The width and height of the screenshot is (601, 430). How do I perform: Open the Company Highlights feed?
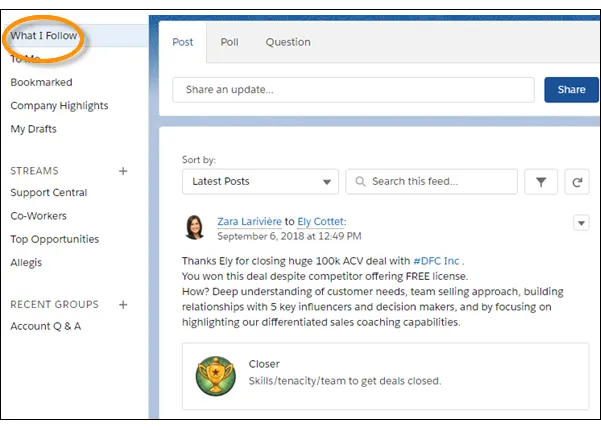(x=59, y=106)
